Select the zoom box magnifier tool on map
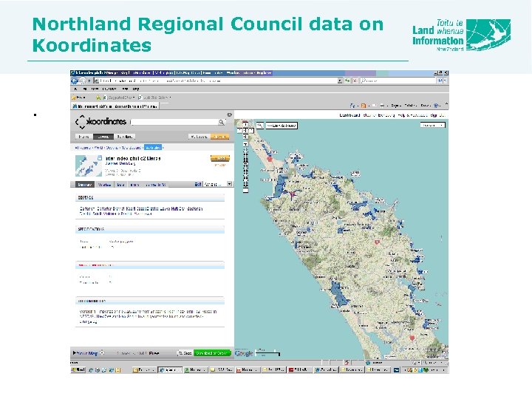The height and width of the screenshot is (399, 532). 260,126
